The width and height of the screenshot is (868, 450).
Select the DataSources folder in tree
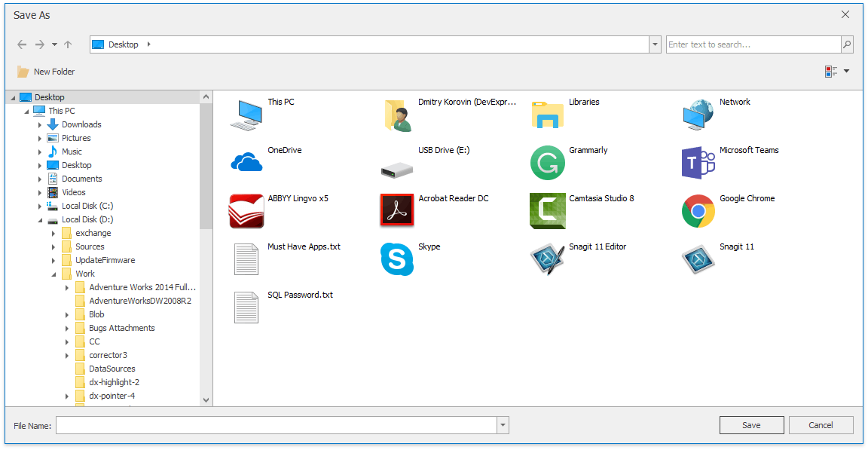click(x=112, y=369)
